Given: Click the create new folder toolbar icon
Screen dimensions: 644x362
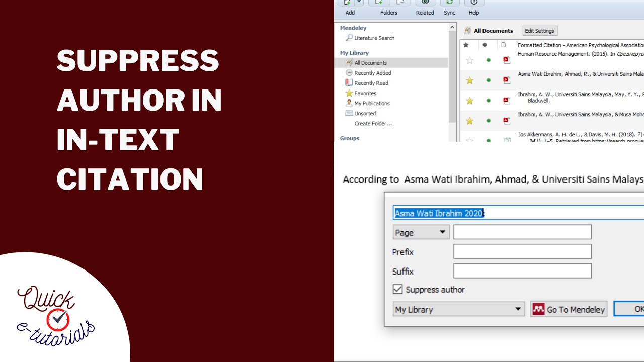Looking at the screenshot, I should [379, 3].
